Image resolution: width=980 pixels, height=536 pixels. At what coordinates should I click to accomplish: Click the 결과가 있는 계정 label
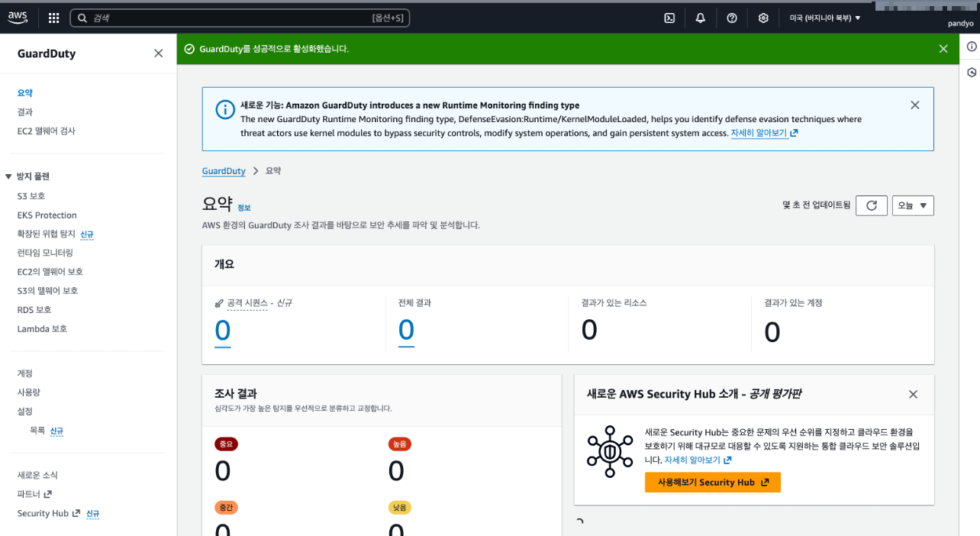click(x=793, y=303)
